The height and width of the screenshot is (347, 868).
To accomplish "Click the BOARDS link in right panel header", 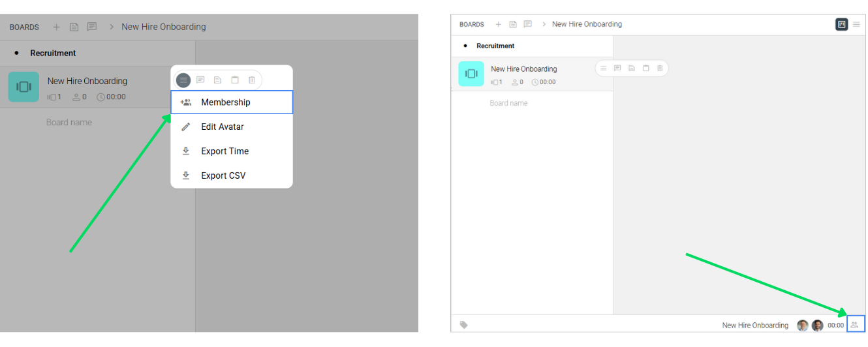I will [x=472, y=24].
